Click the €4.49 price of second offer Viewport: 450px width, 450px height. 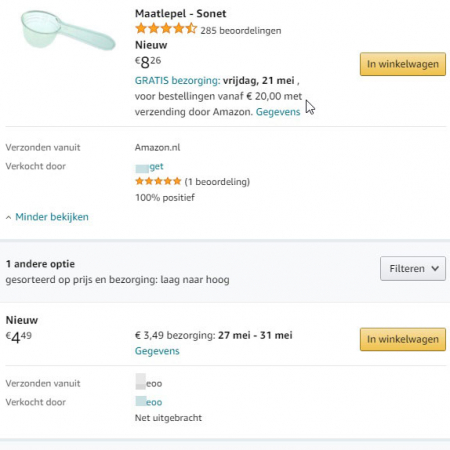click(x=19, y=337)
